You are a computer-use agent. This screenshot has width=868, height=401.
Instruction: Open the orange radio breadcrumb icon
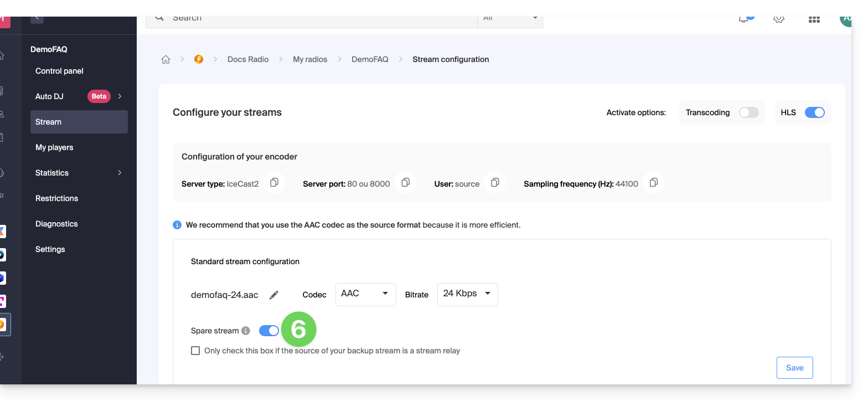click(x=199, y=59)
